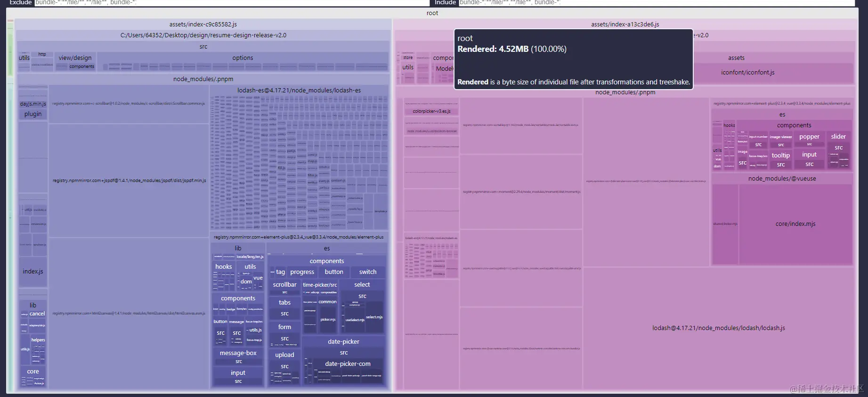Select the moment.js block
The image size is (868, 397).
coord(521,192)
